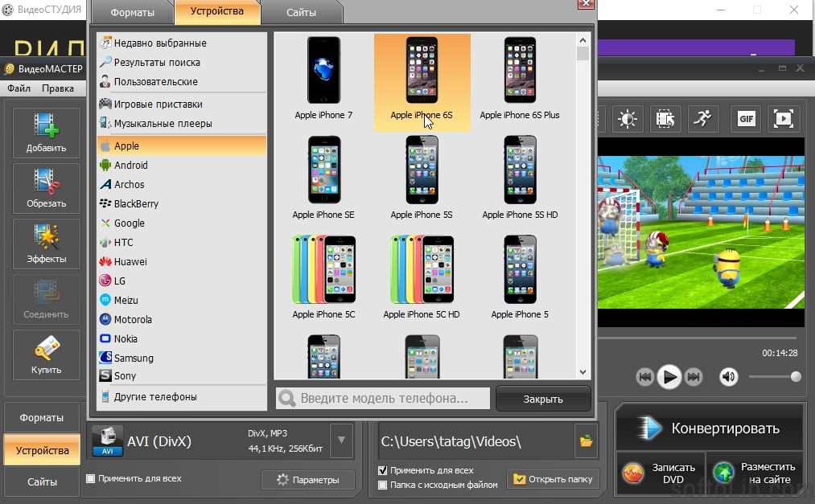Select the Обрезать scissors tool
The image size is (815, 504).
tap(46, 188)
